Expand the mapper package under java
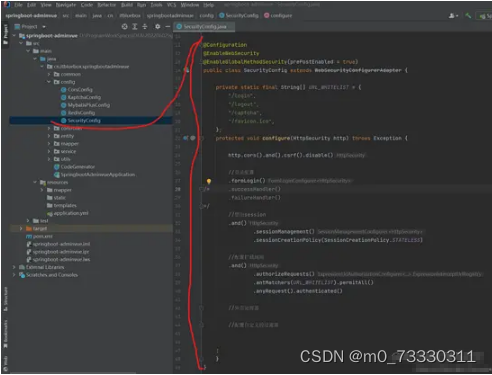The height and width of the screenshot is (375, 492). (x=49, y=144)
